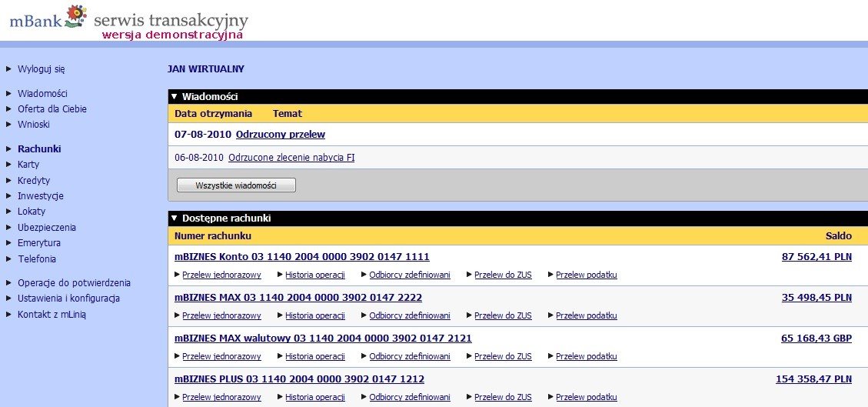This screenshot has height=407, width=868.
Task: Przelew podatku for mBIZNES MAX 2222
Action: 587,315
